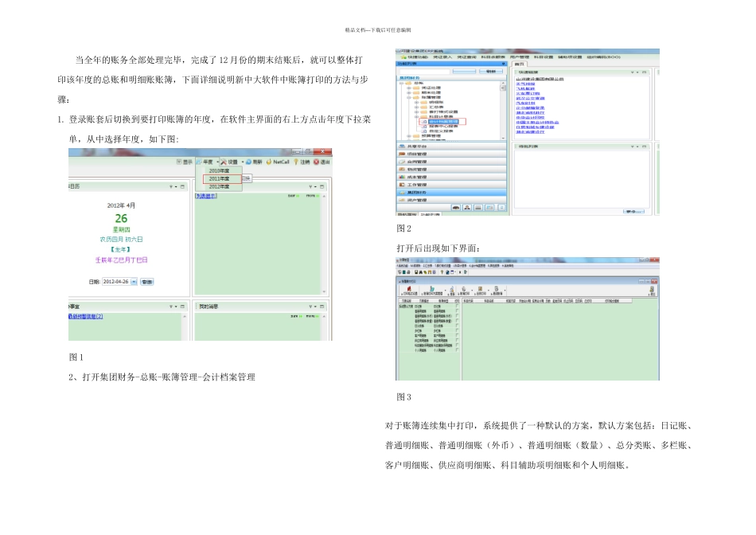Click the 账簿打印方案管理 toolbar icon
The height and width of the screenshot is (535, 756).
coord(431,288)
